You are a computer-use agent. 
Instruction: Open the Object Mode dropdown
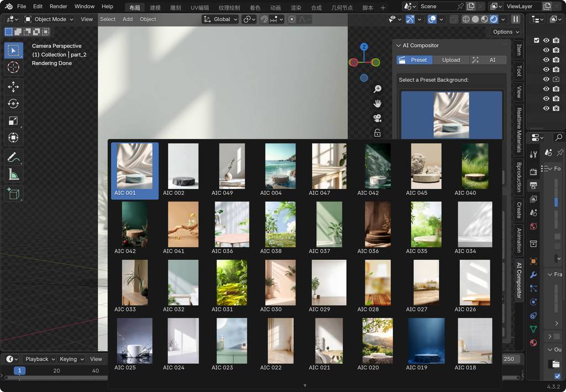(49, 19)
